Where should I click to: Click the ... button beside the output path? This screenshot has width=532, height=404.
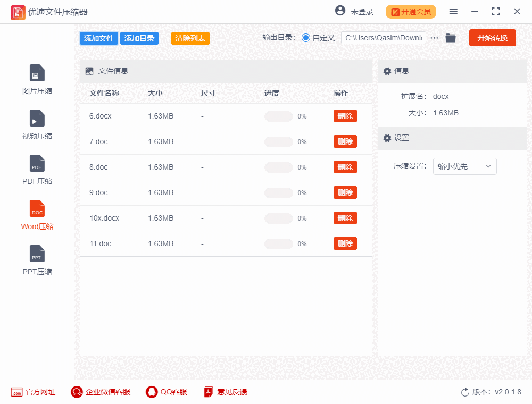point(434,38)
